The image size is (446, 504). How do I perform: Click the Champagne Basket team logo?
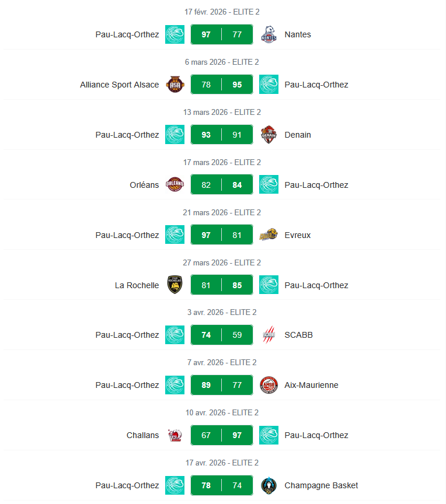coord(269,485)
